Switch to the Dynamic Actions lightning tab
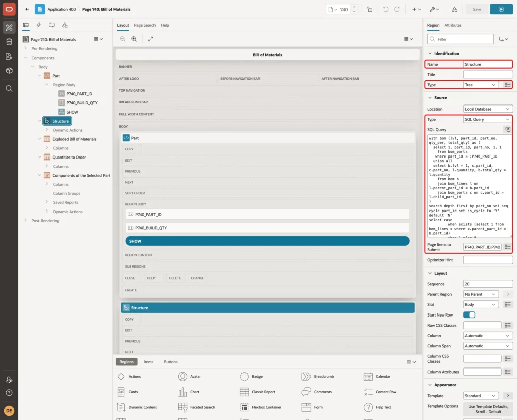Screen dimensions: 517x420 [x=38, y=25]
